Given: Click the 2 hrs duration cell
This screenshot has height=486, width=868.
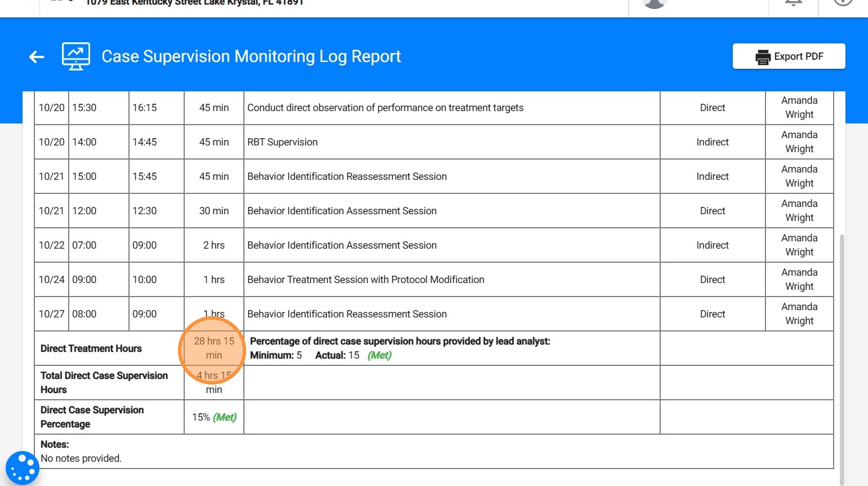Looking at the screenshot, I should click(x=214, y=245).
